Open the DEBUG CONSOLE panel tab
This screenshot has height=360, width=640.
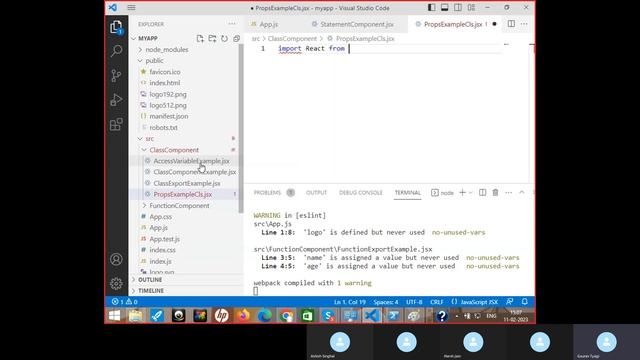[361, 193]
